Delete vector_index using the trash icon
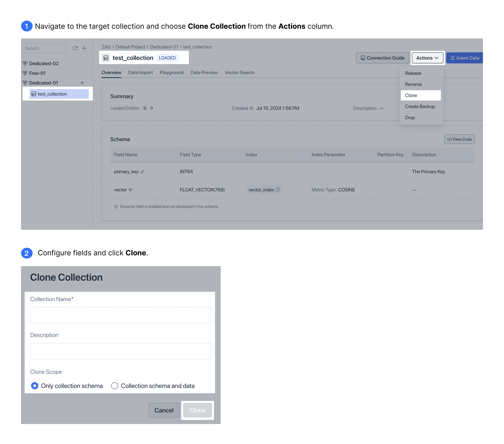This screenshot has height=444, width=504. [278, 190]
